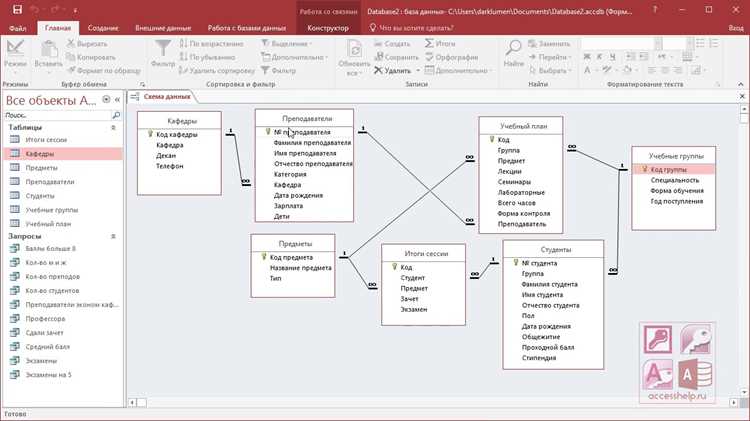Click the search magnifier in navigation pane

coord(116,115)
